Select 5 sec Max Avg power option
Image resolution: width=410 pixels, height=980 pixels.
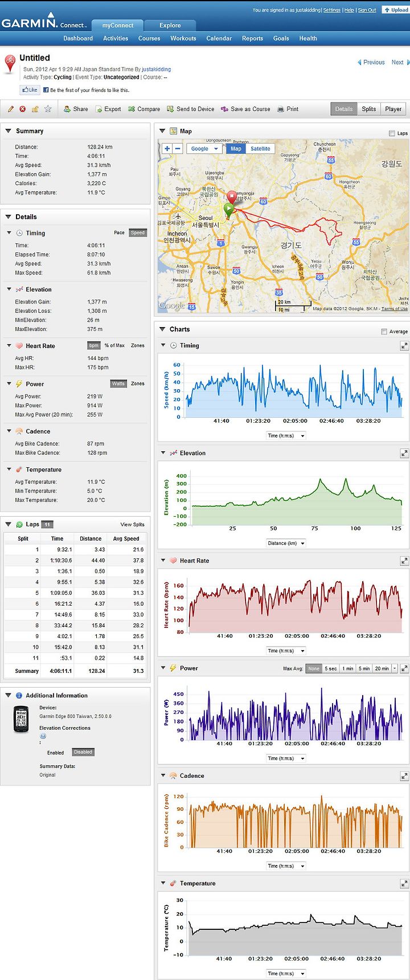coord(331,668)
